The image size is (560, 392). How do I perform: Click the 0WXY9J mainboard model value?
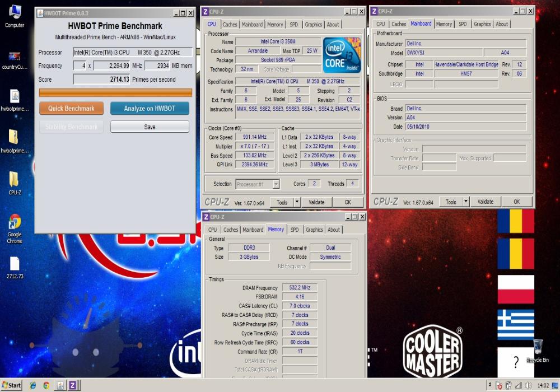444,53
